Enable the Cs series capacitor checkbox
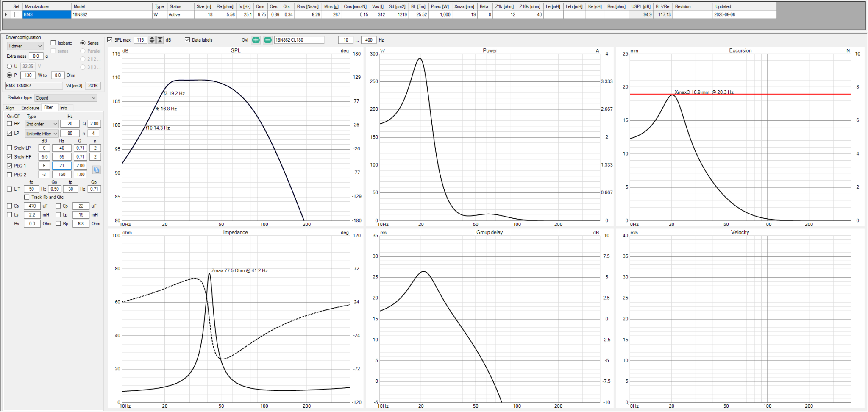The height and width of the screenshot is (412, 868). [9, 206]
